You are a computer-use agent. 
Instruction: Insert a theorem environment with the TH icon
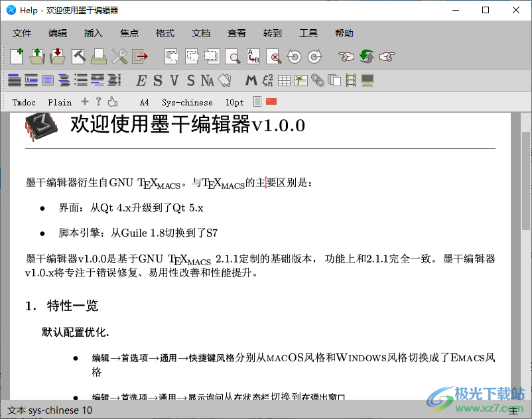(31, 80)
